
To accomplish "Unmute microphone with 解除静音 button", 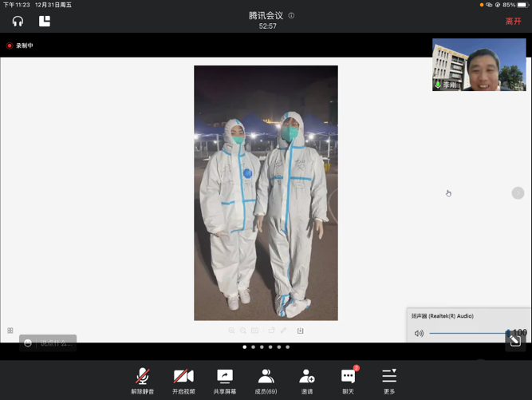I will tap(143, 381).
